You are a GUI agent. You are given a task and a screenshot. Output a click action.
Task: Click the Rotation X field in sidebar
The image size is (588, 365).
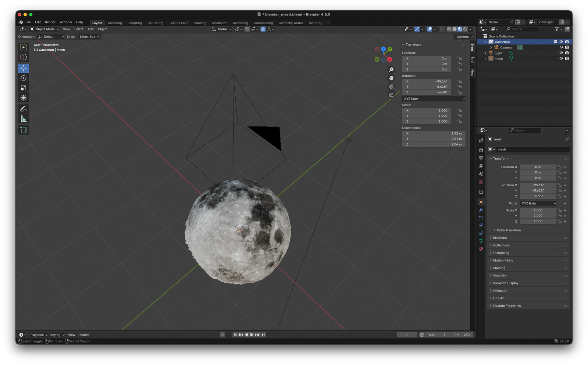427,81
